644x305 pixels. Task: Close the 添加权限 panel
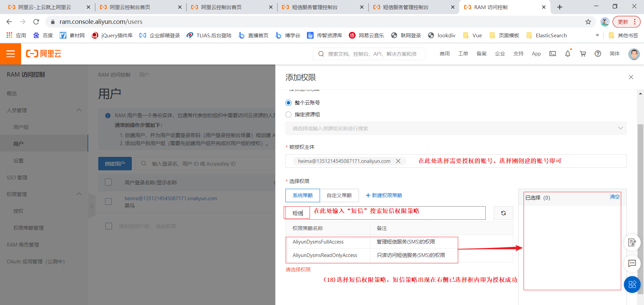tap(631, 77)
